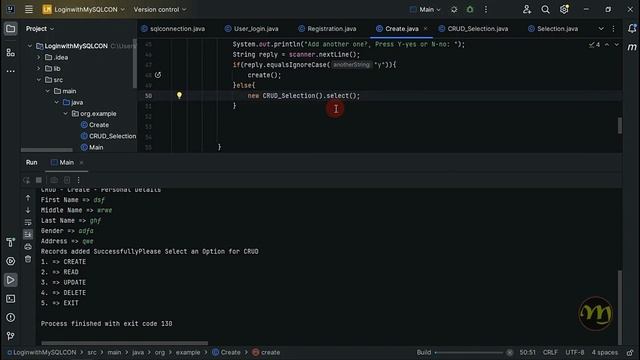
Task: Stop the running process button
Action: [x=39, y=180]
